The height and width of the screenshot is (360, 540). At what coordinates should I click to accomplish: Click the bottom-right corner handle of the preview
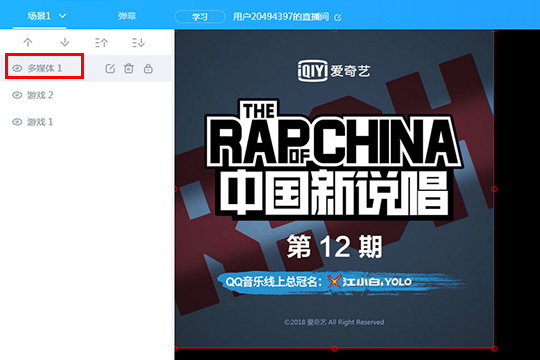click(494, 348)
